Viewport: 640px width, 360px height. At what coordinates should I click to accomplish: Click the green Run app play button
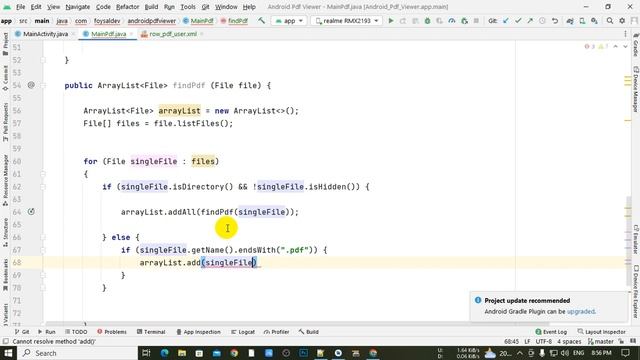(x=391, y=21)
